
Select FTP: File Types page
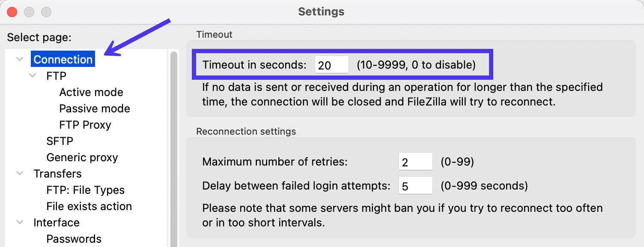tap(85, 190)
